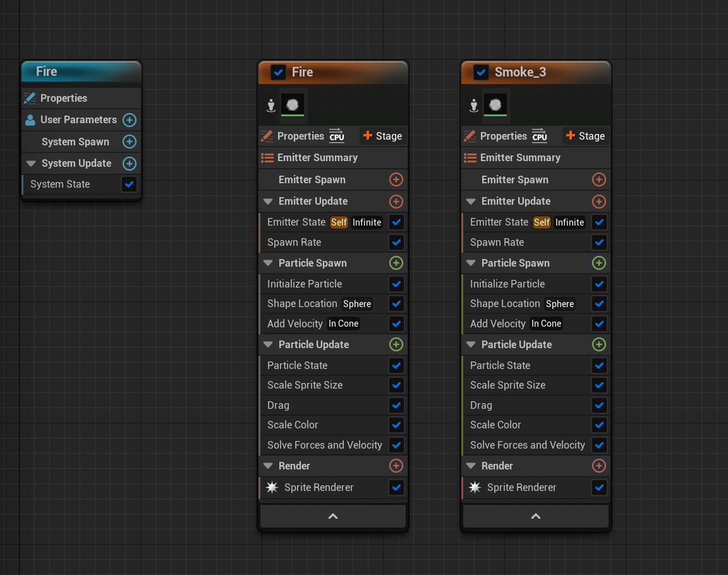Click Stage button on Smoke_3 emitter
The height and width of the screenshot is (575, 728).
coord(586,136)
